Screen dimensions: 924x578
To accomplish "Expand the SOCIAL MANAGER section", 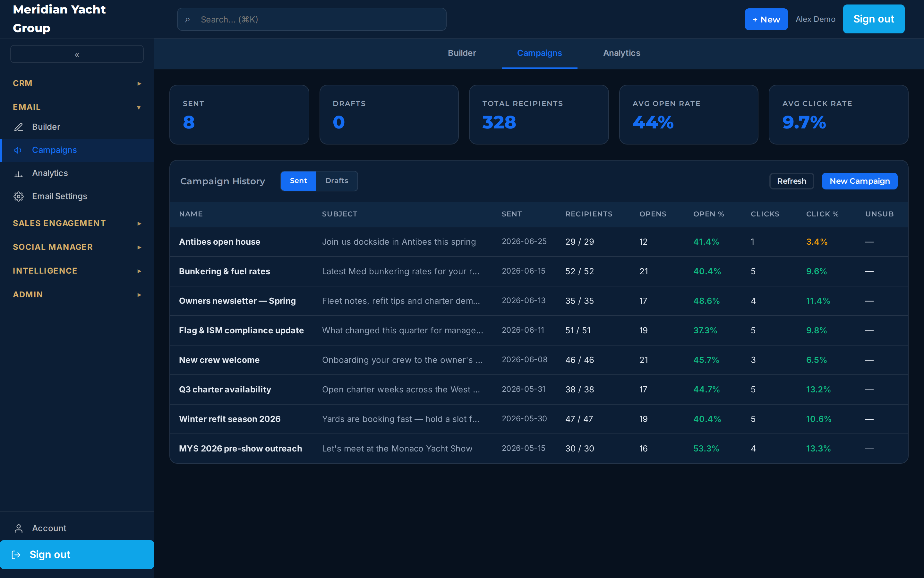I will 77,247.
